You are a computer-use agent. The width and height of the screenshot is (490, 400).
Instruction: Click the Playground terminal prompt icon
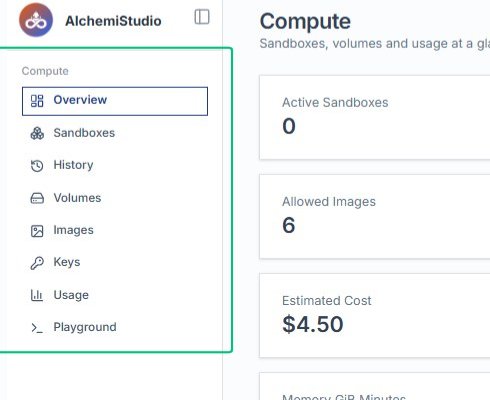pos(37,328)
